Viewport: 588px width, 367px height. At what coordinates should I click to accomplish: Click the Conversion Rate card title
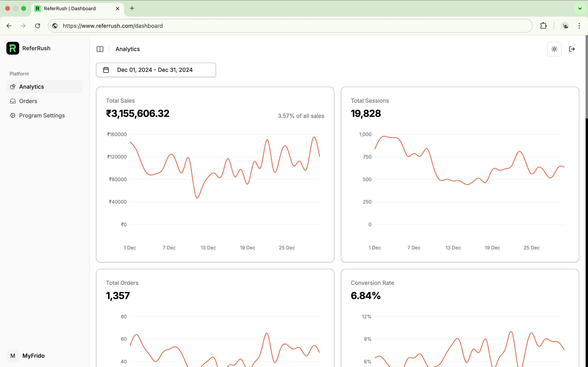pos(372,283)
